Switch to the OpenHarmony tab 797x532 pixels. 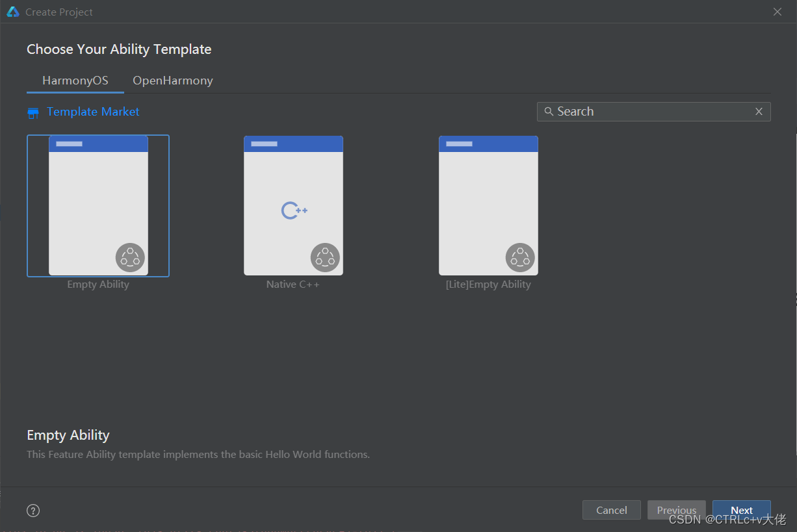(173, 81)
